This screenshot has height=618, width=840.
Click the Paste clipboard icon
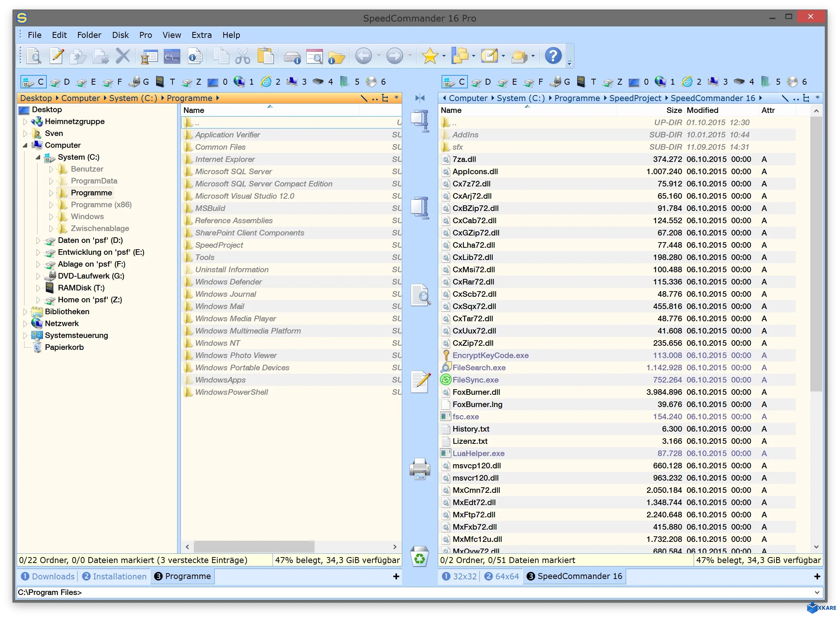266,56
